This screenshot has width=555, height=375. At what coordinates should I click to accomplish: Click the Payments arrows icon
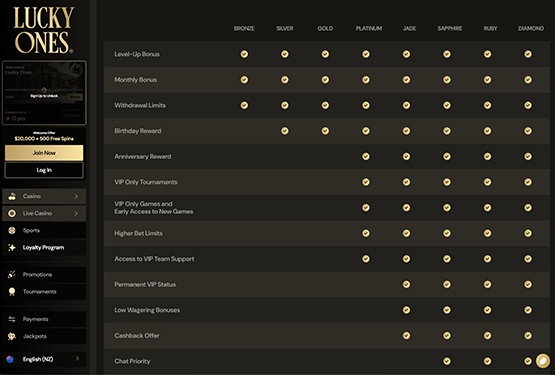(x=12, y=319)
